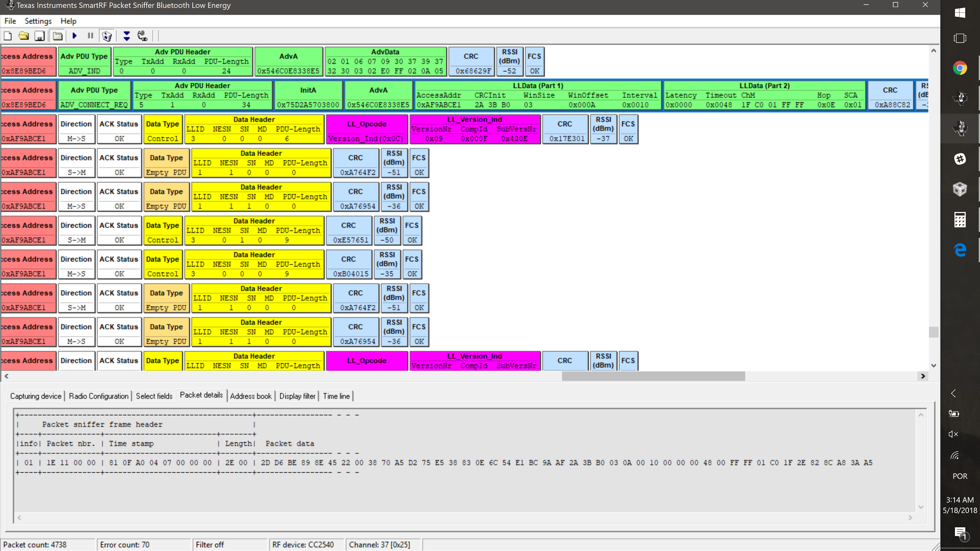Screen dimensions: 980x551
Task: Open the File menu
Action: coord(10,21)
